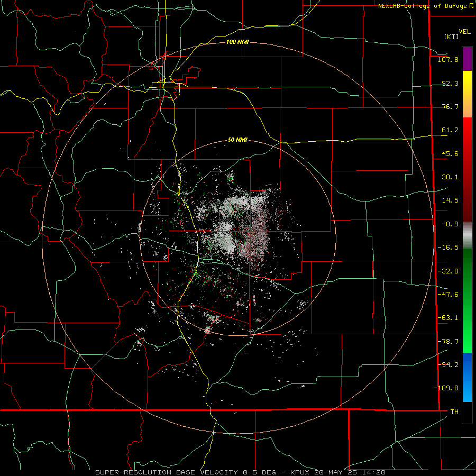
Task: Click the -16.5 legend value
Action: (448, 248)
